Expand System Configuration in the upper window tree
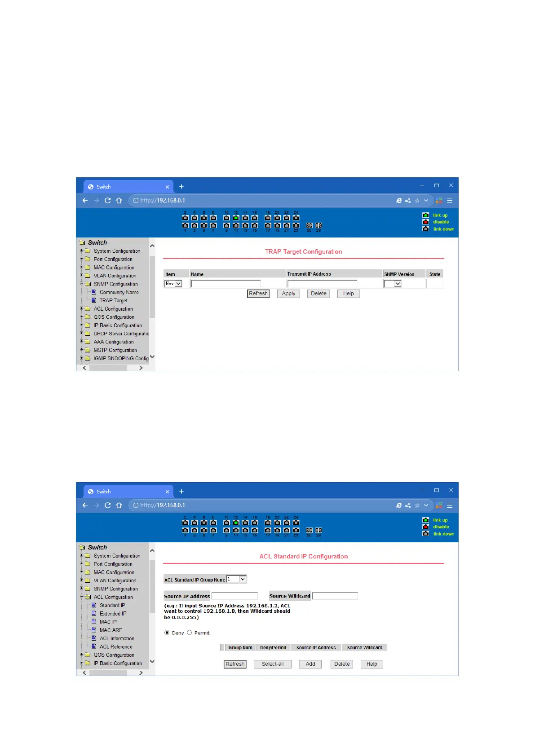The image size is (535, 756). [82, 251]
